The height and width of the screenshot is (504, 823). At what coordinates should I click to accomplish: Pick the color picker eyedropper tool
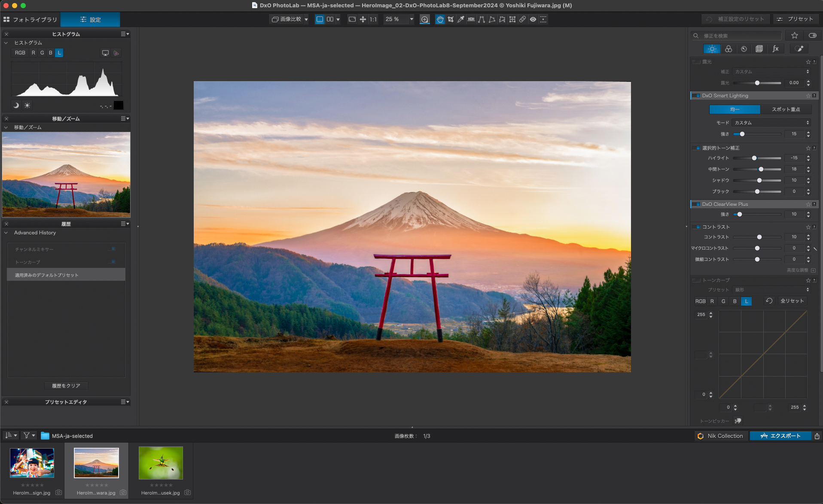coord(460,19)
